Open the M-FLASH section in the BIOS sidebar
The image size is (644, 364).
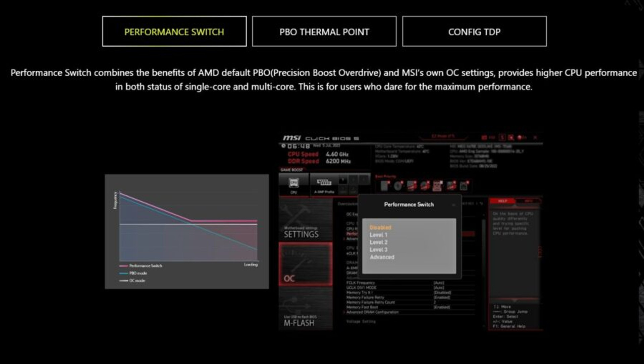click(306, 309)
